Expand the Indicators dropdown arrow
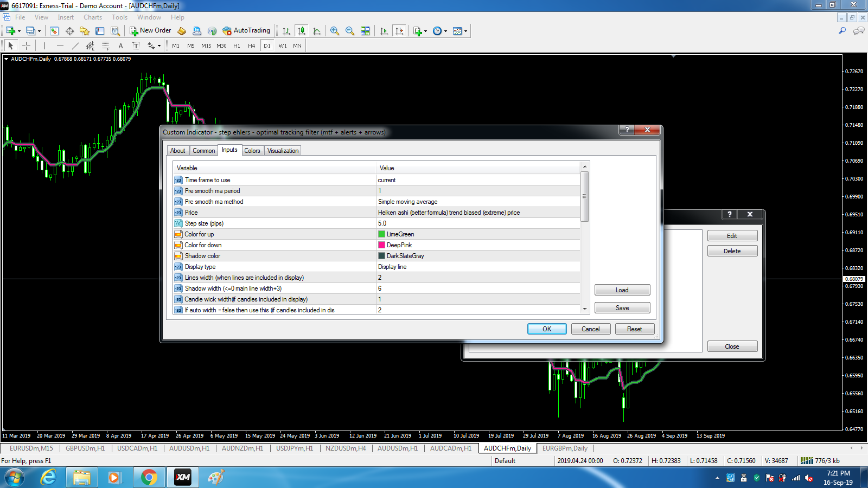The image size is (868, 488). tap(425, 31)
